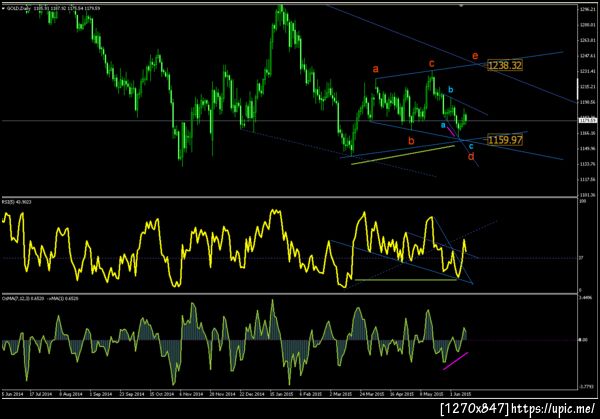Image resolution: width=600 pixels, height=419 pixels.
Task: Click the 1231.41 price axis value
Action: pyautogui.click(x=587, y=71)
